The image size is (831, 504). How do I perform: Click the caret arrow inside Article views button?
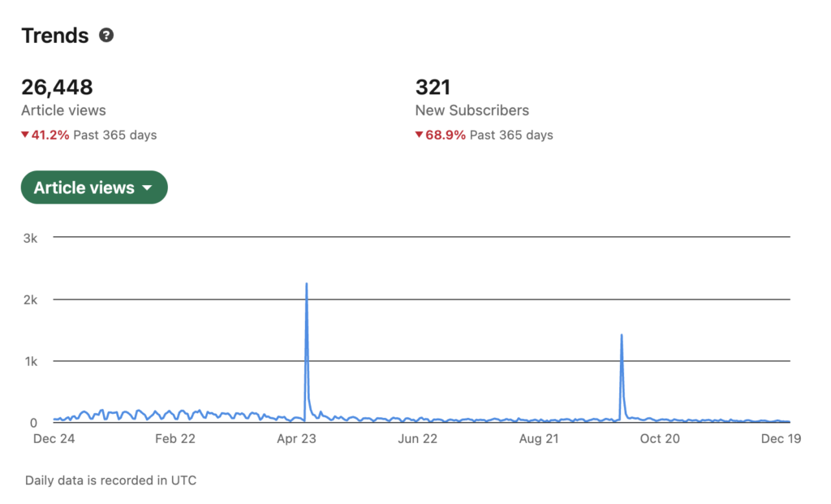(147, 188)
